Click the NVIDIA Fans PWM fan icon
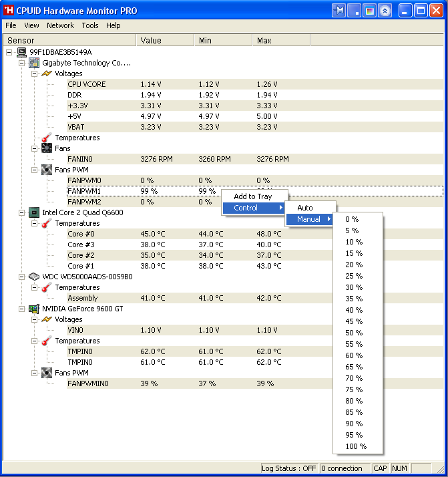 (47, 373)
